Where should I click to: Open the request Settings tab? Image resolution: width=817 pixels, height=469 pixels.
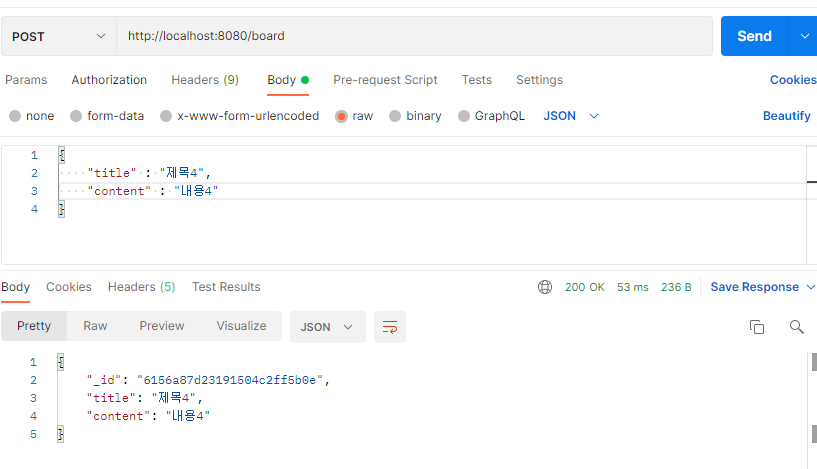(x=539, y=80)
